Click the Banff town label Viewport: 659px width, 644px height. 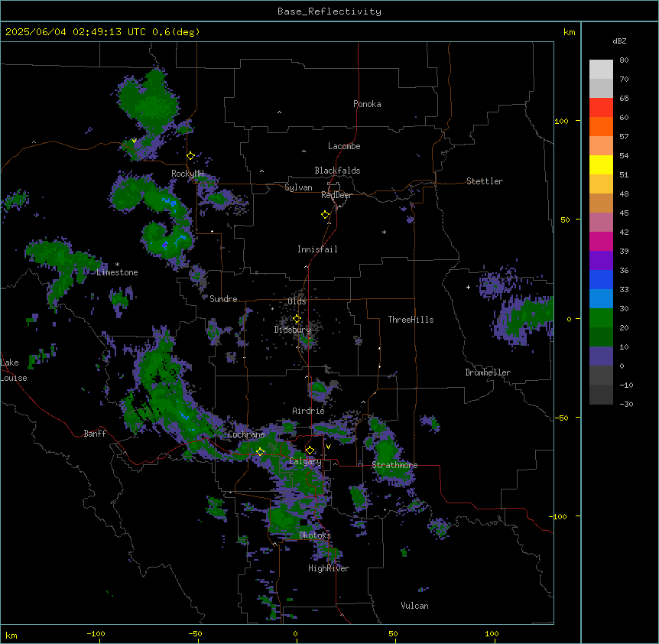tap(95, 434)
